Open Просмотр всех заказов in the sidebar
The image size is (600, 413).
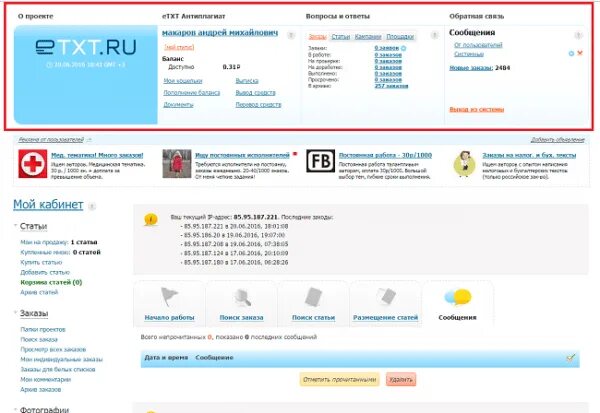[x=53, y=349]
